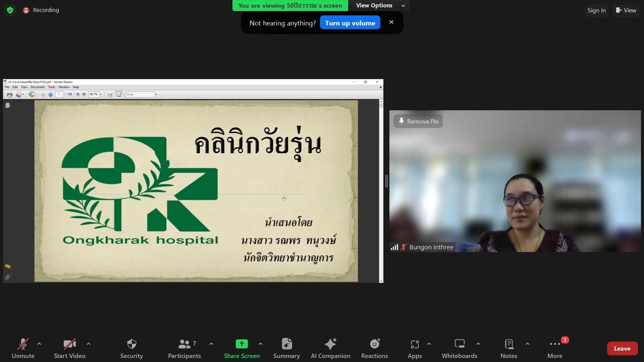Click the Reader vertical scrollbar down arrow

click(x=381, y=281)
